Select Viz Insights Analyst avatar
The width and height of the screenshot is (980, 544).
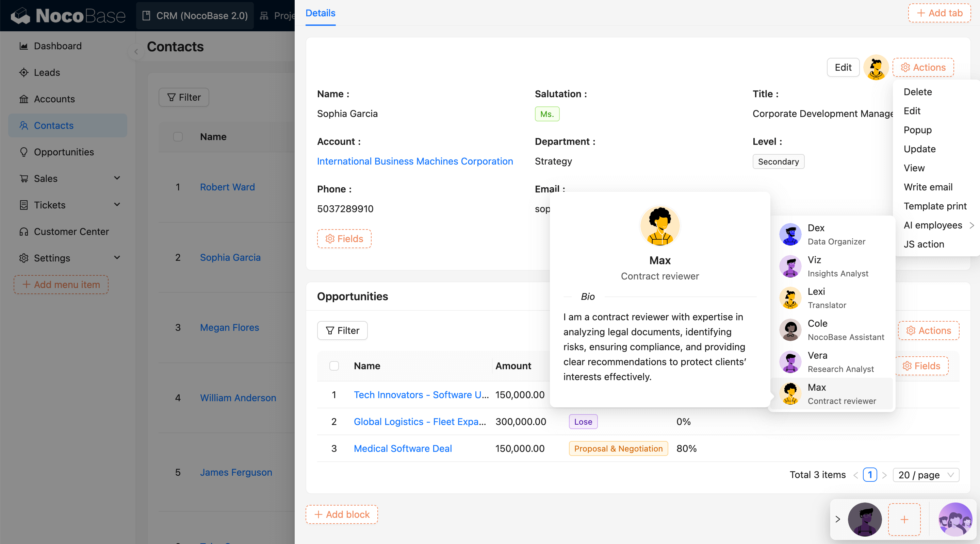[x=790, y=266]
